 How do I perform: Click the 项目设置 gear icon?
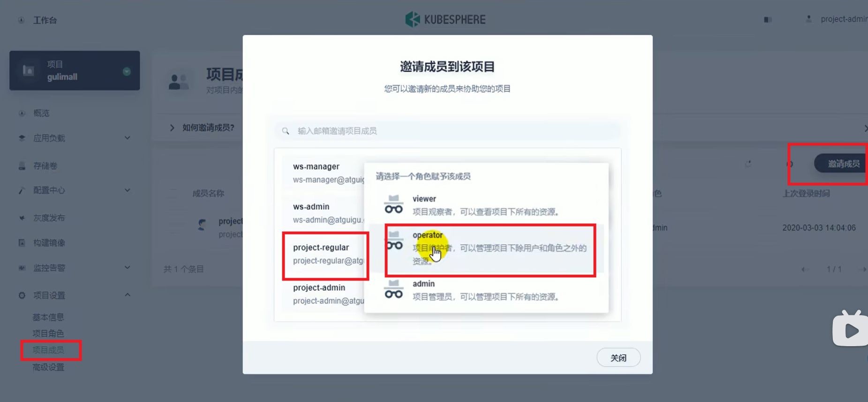point(22,295)
